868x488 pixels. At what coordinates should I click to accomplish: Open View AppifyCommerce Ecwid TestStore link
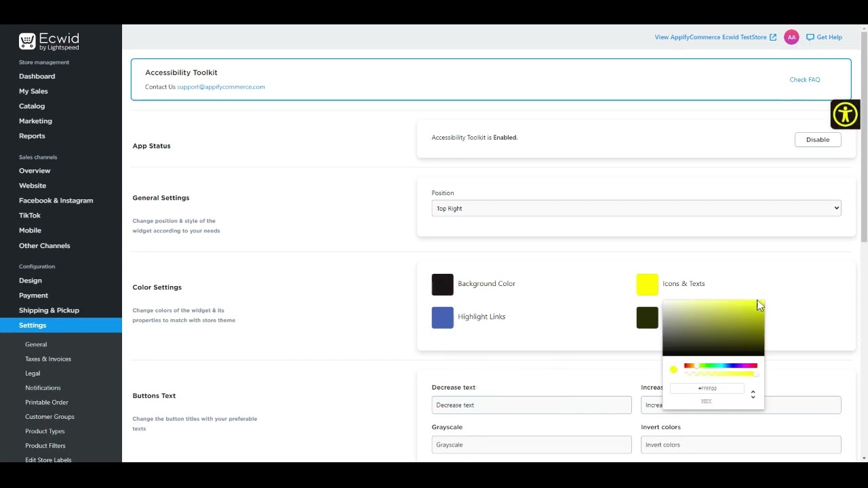tap(711, 37)
